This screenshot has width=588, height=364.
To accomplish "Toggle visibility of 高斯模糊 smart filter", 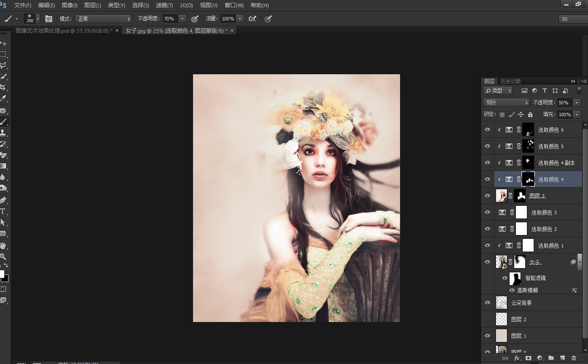I will click(512, 290).
